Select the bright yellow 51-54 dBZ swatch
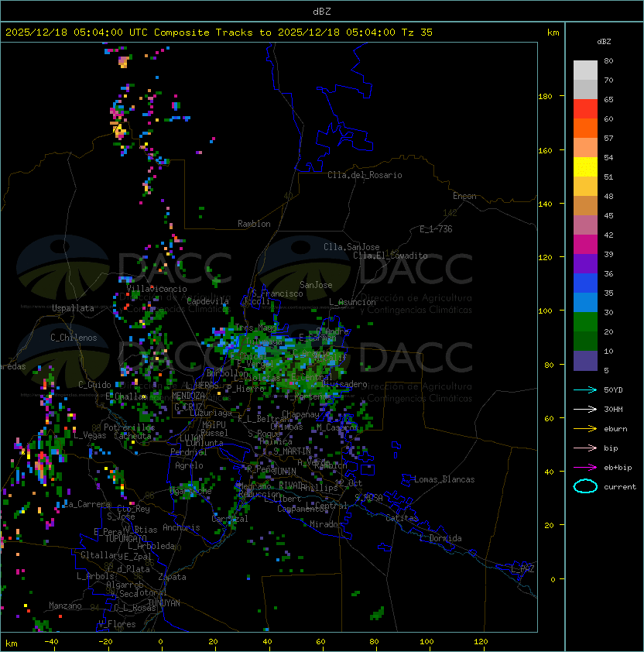The image size is (644, 652). click(585, 166)
